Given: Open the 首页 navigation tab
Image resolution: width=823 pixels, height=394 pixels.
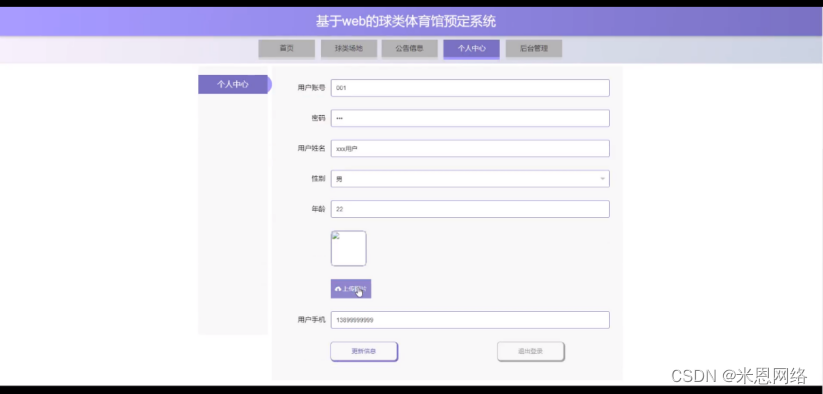Looking at the screenshot, I should click(287, 48).
